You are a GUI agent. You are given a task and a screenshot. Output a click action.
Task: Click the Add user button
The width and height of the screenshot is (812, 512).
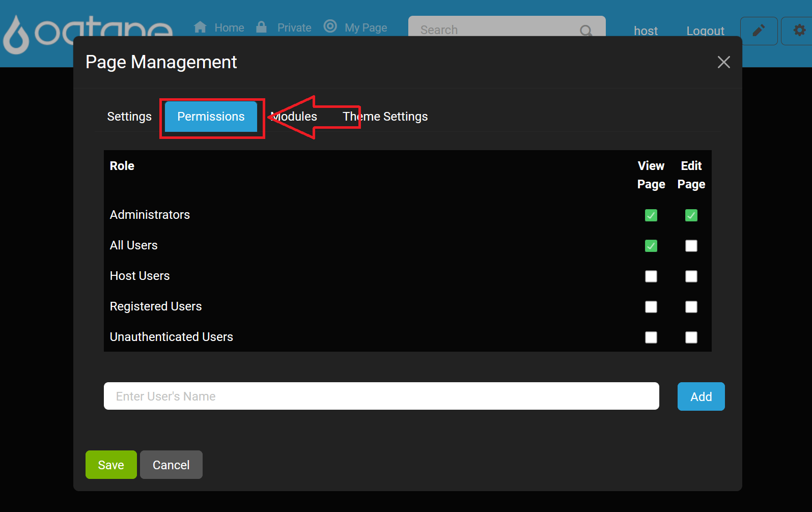701,396
